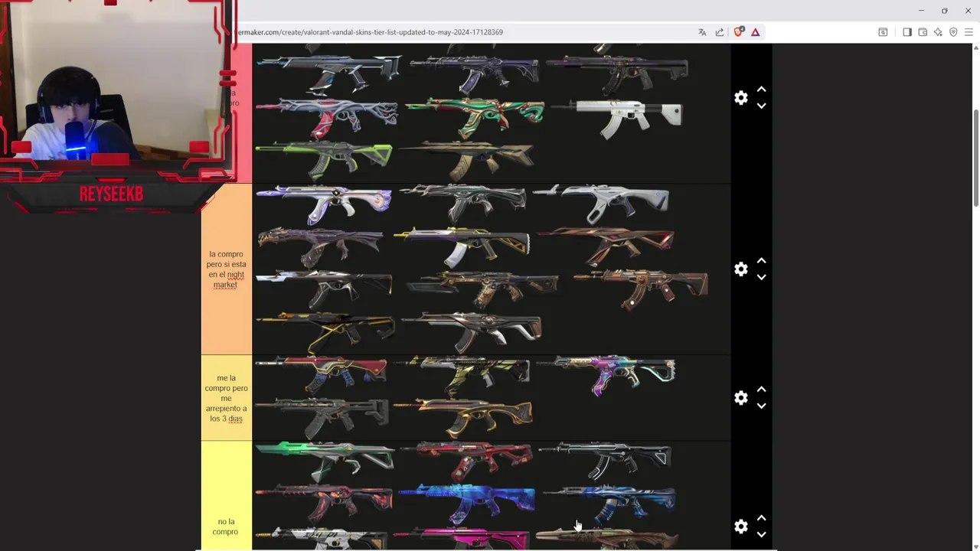Open the Brave VPN shield icon
The width and height of the screenshot is (980, 551).
click(953, 32)
